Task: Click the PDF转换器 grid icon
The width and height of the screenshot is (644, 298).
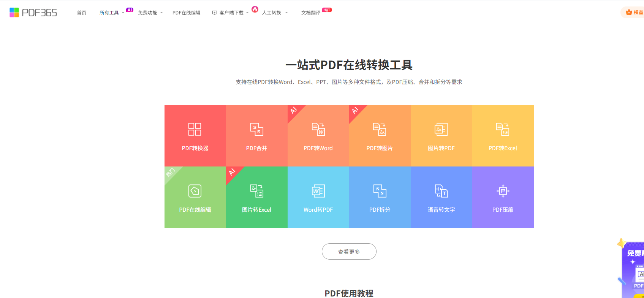Action: (x=195, y=129)
